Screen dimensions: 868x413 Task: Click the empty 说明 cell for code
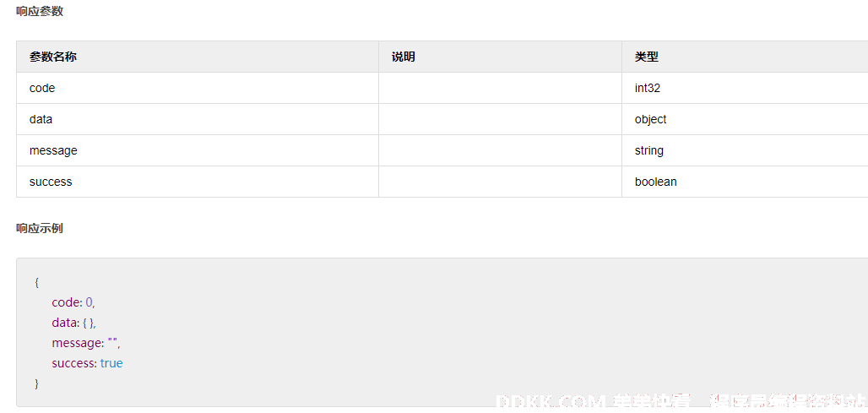click(x=501, y=88)
